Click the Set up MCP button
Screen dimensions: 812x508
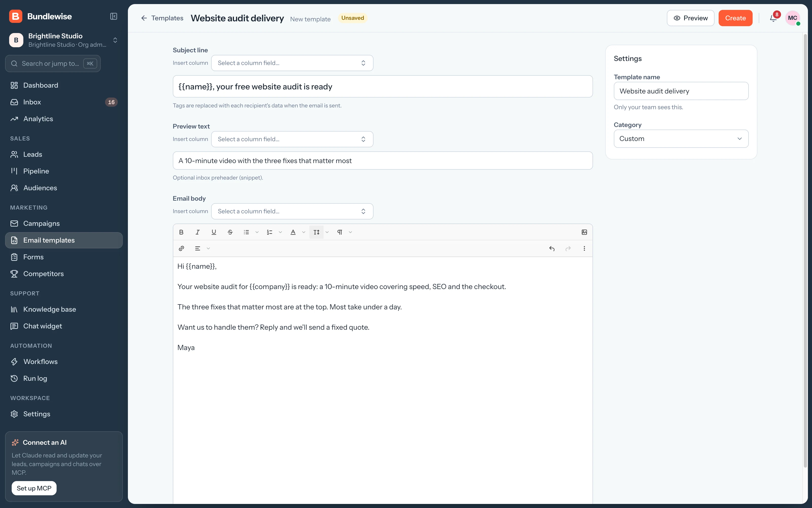tap(34, 488)
